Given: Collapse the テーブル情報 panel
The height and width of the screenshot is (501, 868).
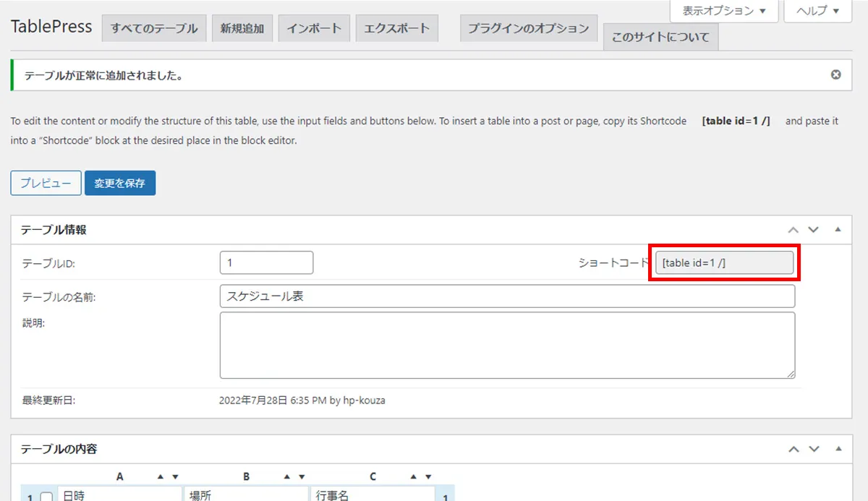Looking at the screenshot, I should tap(838, 230).
